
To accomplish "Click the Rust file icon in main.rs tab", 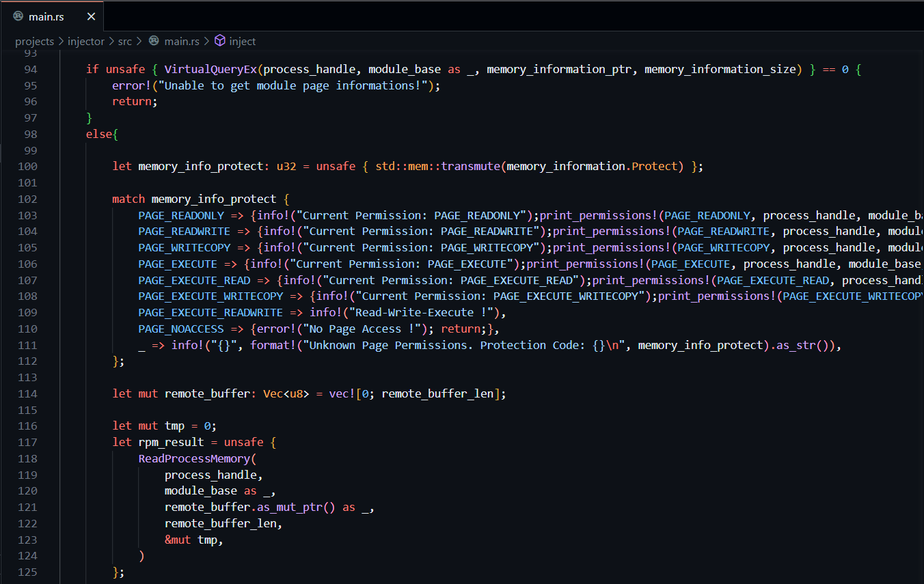I will point(18,16).
